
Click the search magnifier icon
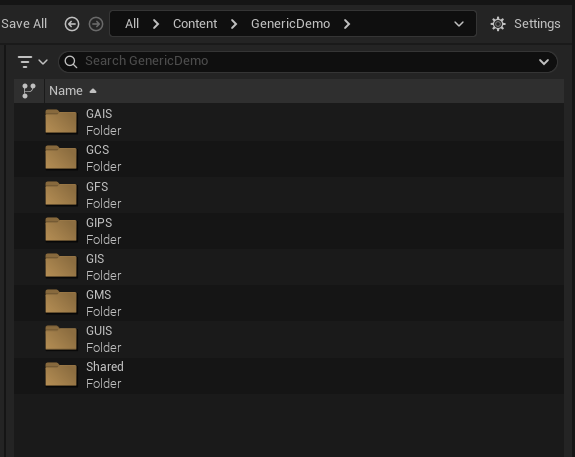[71, 62]
